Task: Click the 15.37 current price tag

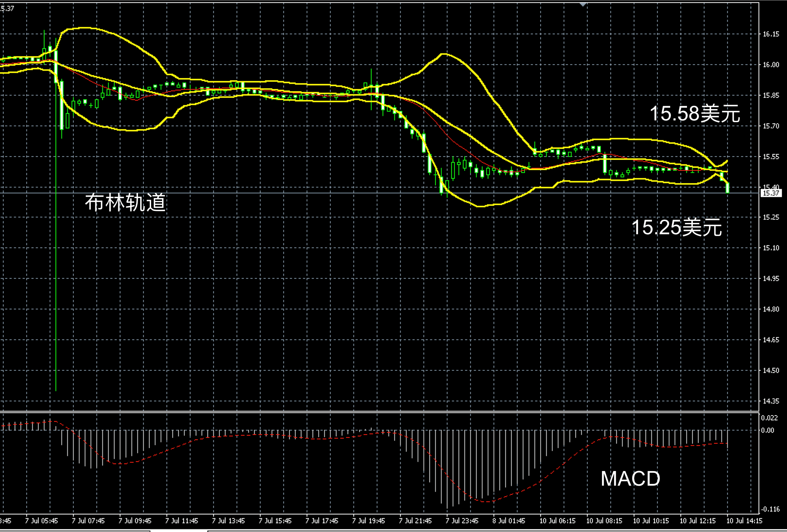Action: 771,193
